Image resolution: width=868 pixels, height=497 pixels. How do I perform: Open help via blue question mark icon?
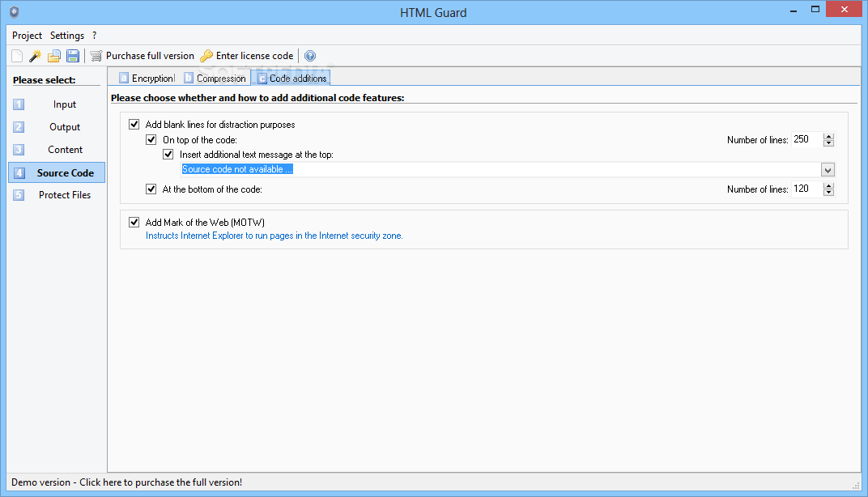[x=310, y=56]
